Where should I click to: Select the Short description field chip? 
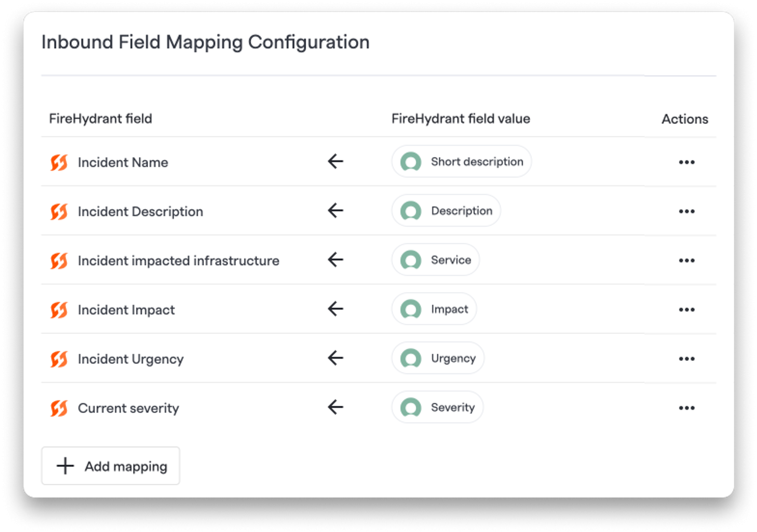coord(462,161)
